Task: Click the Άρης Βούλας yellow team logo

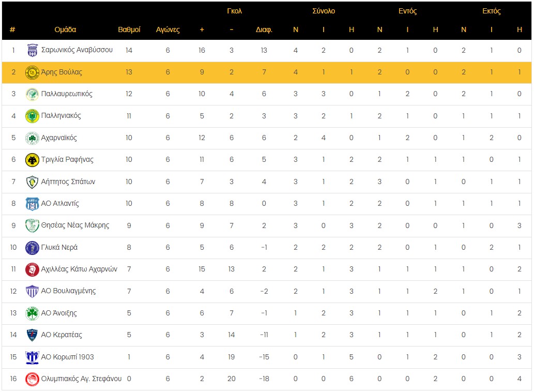Action: point(32,72)
